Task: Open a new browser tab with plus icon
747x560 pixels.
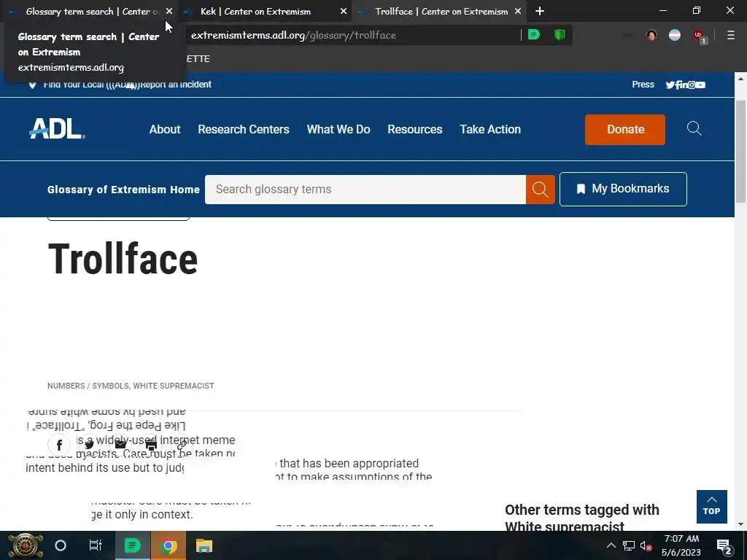Action: (540, 11)
